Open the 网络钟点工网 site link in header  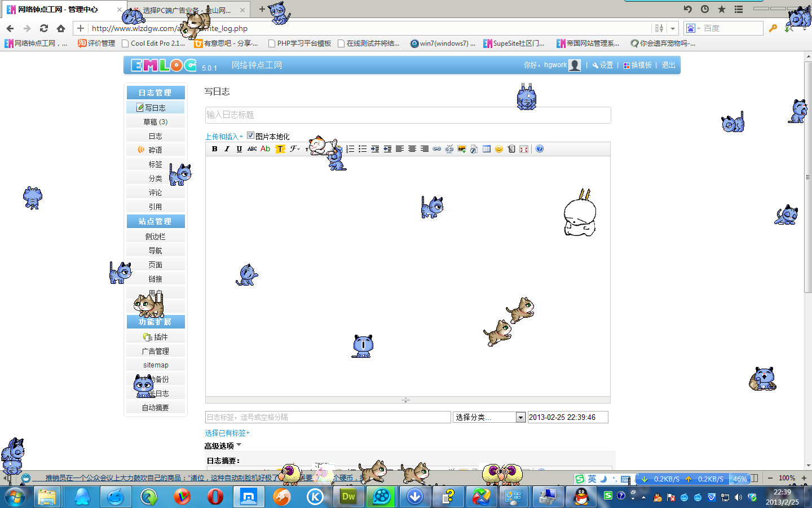tap(257, 65)
